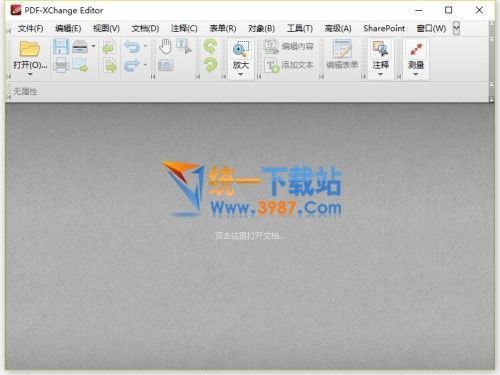Click the Open folder icon
500x375 pixels.
click(x=30, y=49)
